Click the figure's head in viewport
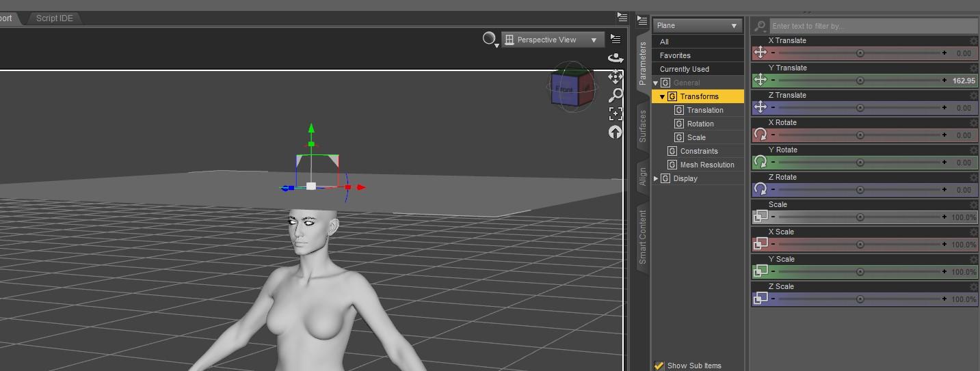Viewport: 980px width, 371px height. [312, 231]
